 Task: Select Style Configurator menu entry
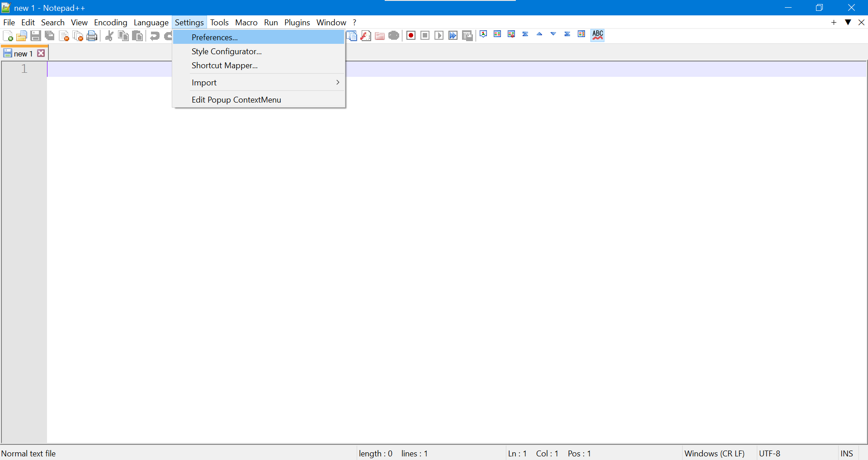[x=226, y=52]
